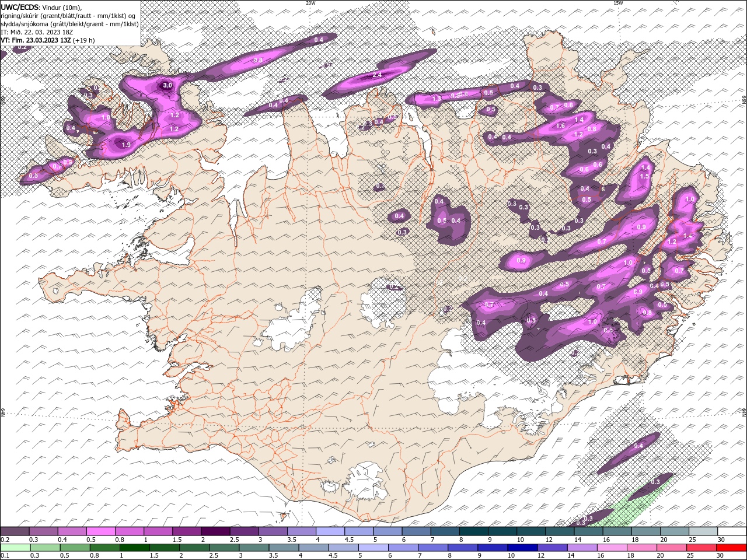
Task: Click the upper legend swatch starting at 0.2
Action: pos(15,531)
